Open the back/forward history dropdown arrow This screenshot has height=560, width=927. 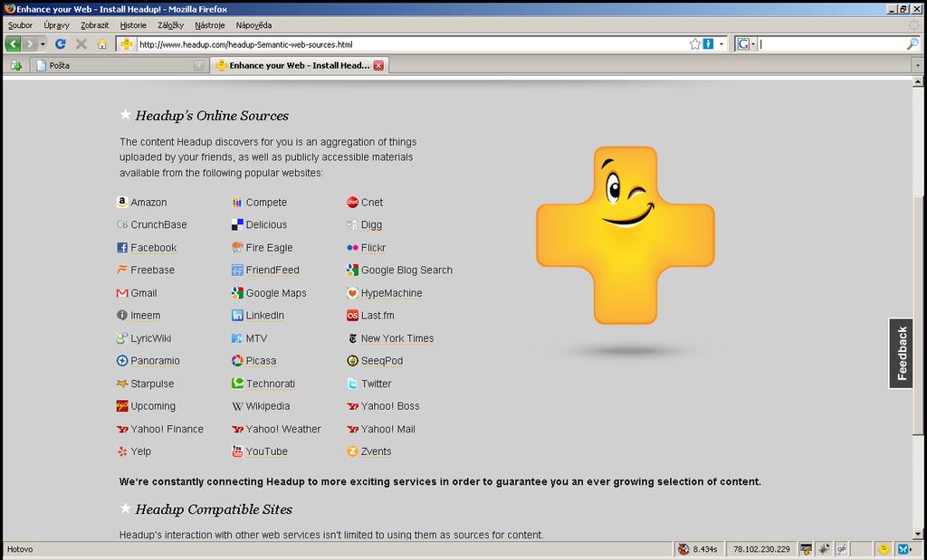(43, 44)
